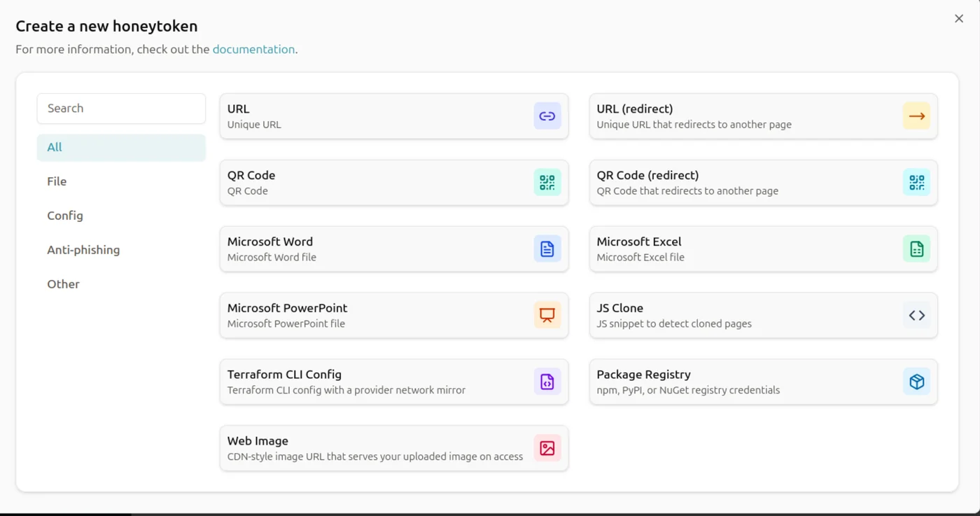
Task: Click the orange presentation icon for PowerPoint
Action: pyautogui.click(x=547, y=315)
